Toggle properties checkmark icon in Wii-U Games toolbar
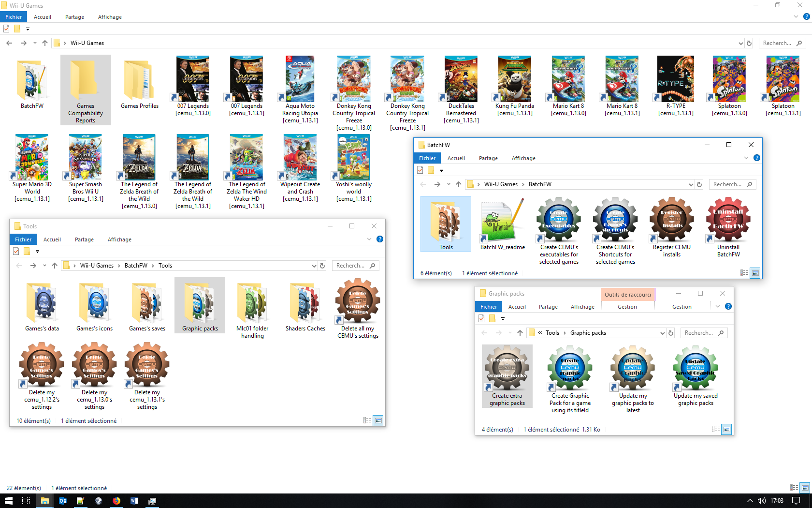The height and width of the screenshot is (508, 812). click(6, 29)
